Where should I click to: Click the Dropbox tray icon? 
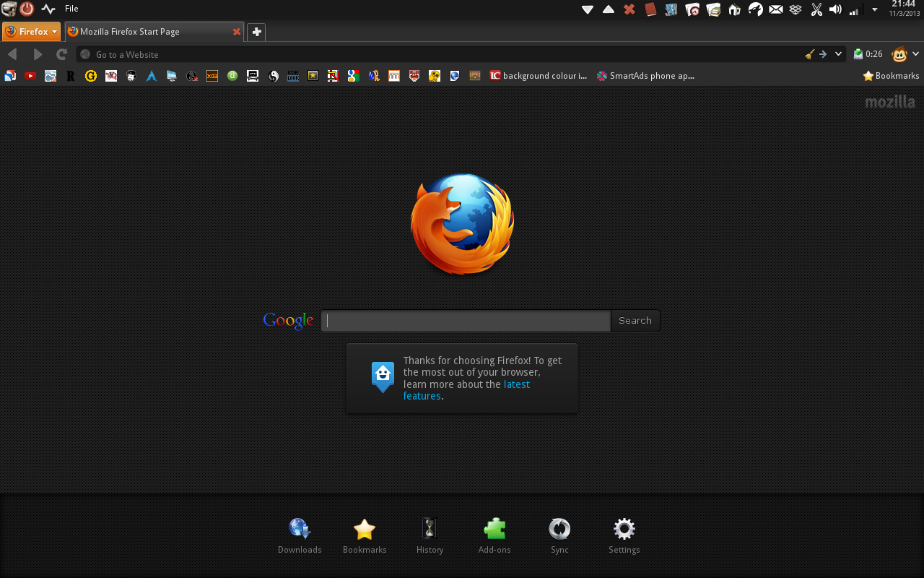tap(796, 9)
